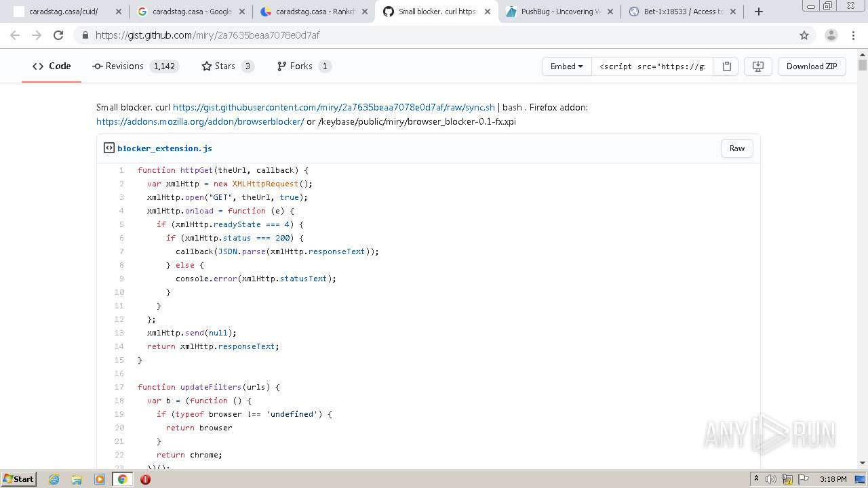This screenshot has width=868, height=488.
Task: Open the blocker_extension.js file link
Action: pos(165,148)
